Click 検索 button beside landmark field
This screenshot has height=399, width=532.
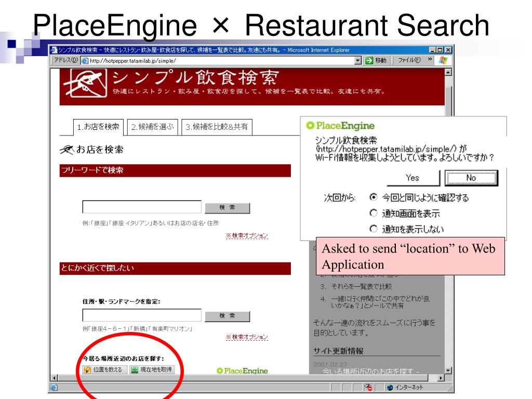coord(228,316)
